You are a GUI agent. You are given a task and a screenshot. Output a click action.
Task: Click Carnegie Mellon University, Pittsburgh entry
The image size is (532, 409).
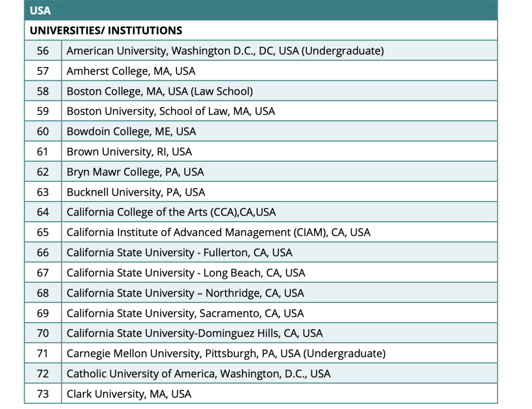pyautogui.click(x=226, y=354)
